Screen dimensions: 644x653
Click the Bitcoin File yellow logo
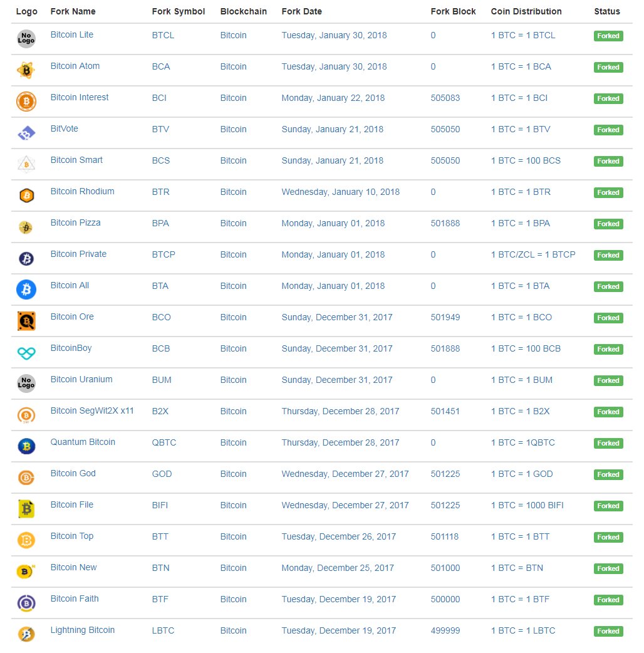coord(26,509)
